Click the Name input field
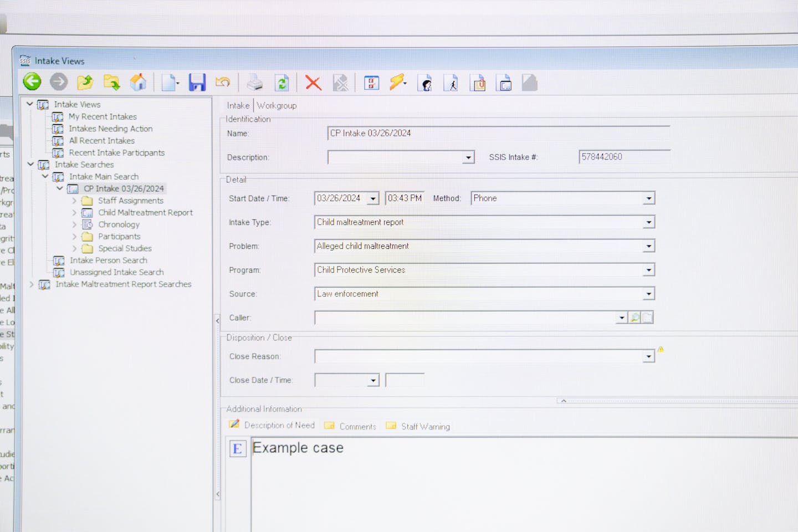The height and width of the screenshot is (532, 798). pyautogui.click(x=498, y=134)
